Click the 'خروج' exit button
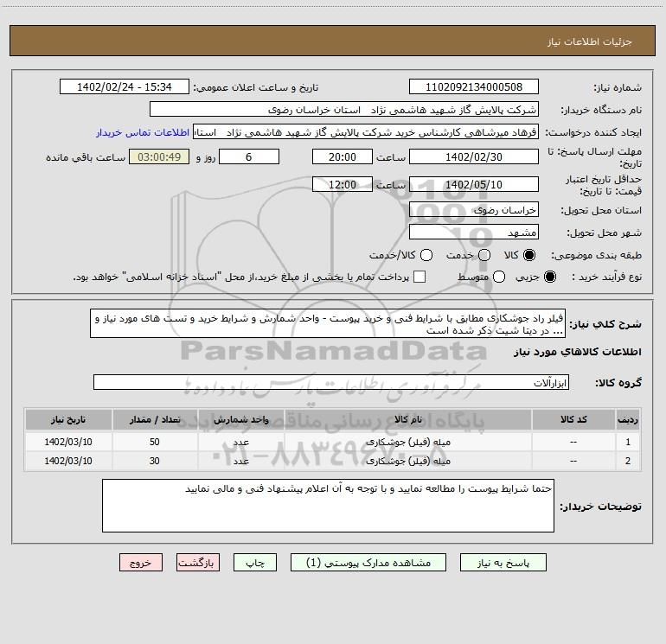The height and width of the screenshot is (644, 666). pos(142,562)
